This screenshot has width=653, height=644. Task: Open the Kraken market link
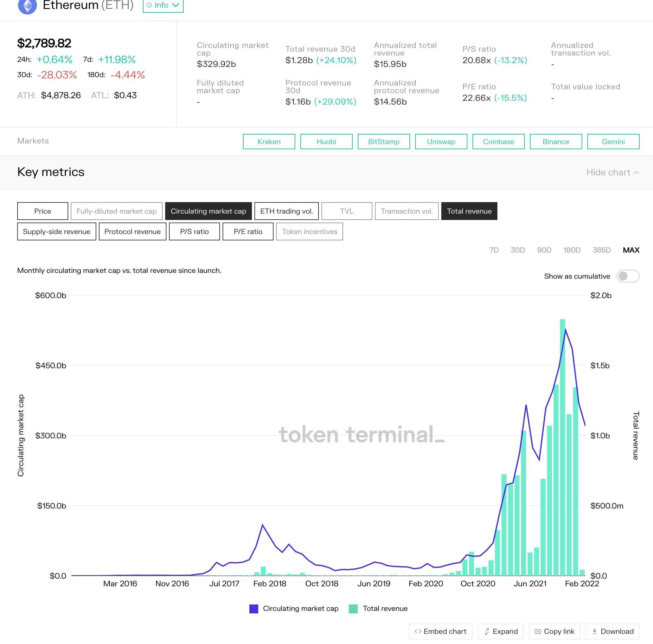click(269, 142)
